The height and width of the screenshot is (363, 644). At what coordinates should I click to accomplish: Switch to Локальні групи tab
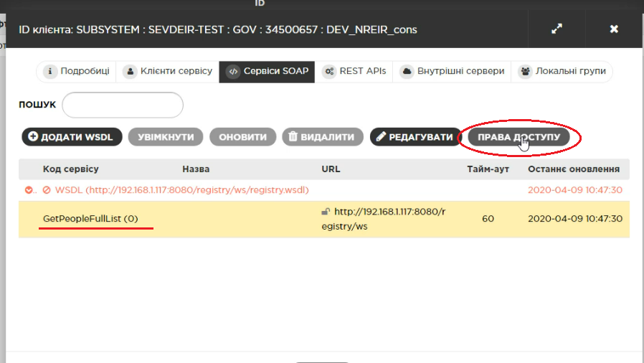[x=562, y=72]
